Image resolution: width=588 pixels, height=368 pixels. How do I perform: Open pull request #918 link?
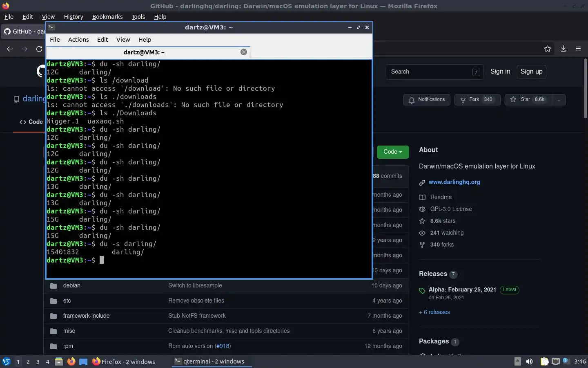click(223, 346)
